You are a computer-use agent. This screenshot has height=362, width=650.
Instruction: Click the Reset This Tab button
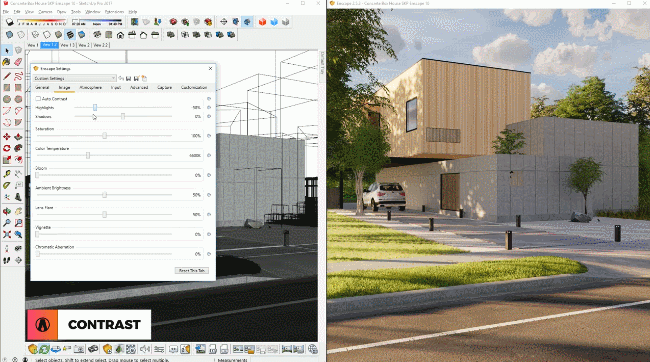[x=192, y=270]
